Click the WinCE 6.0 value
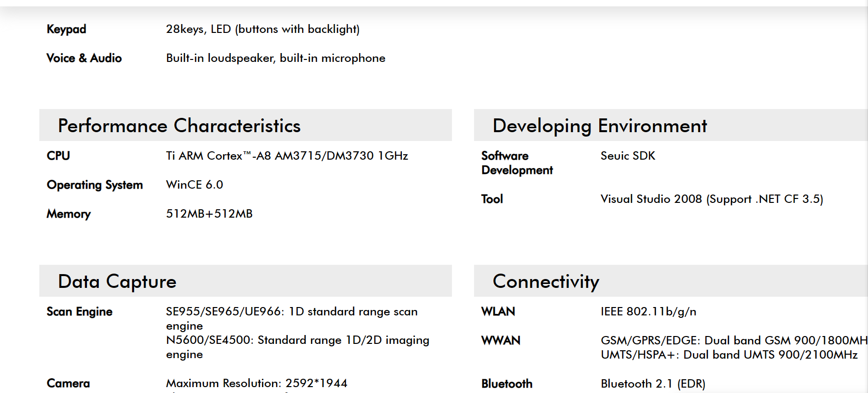Screen dimensions: 868x393 195,185
